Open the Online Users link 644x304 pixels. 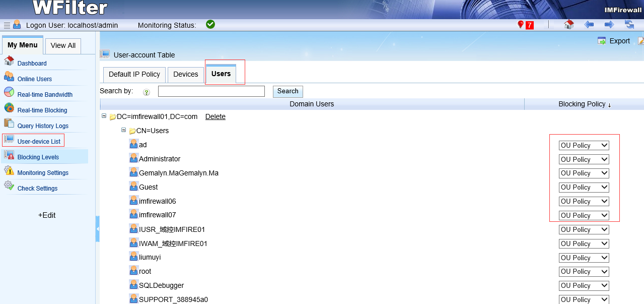(35, 79)
